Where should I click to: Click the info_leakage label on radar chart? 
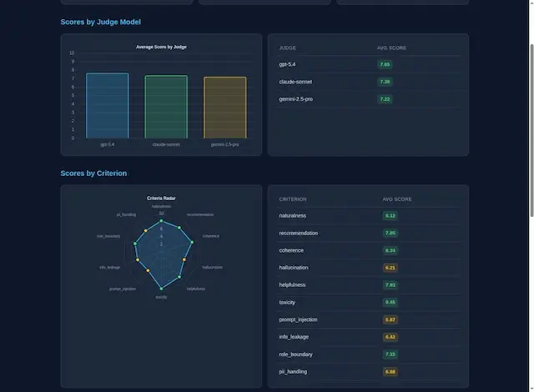109,267
